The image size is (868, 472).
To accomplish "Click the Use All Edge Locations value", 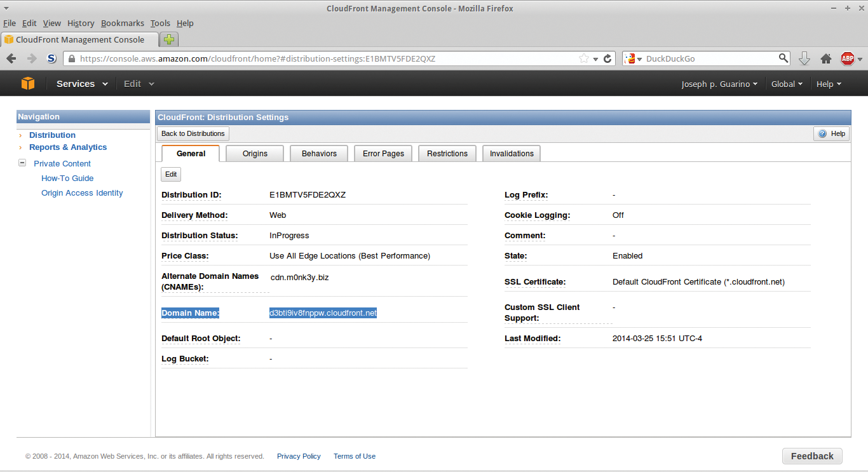I will tap(350, 256).
